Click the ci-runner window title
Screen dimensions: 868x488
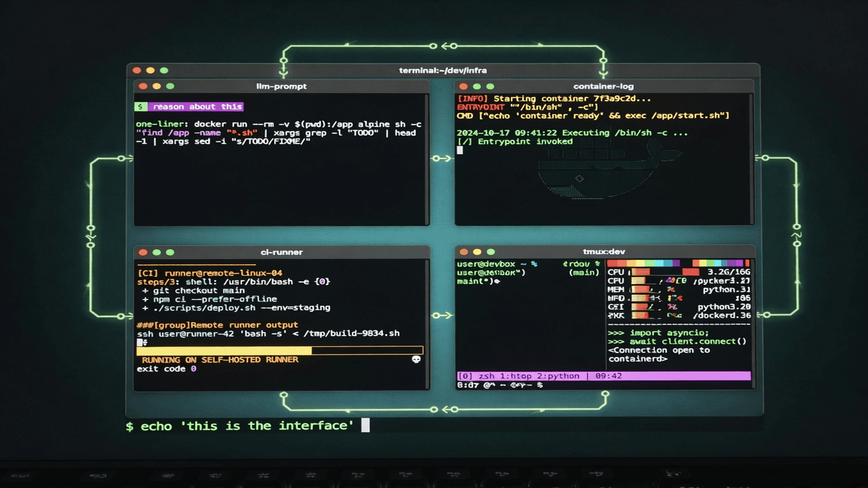[282, 252]
